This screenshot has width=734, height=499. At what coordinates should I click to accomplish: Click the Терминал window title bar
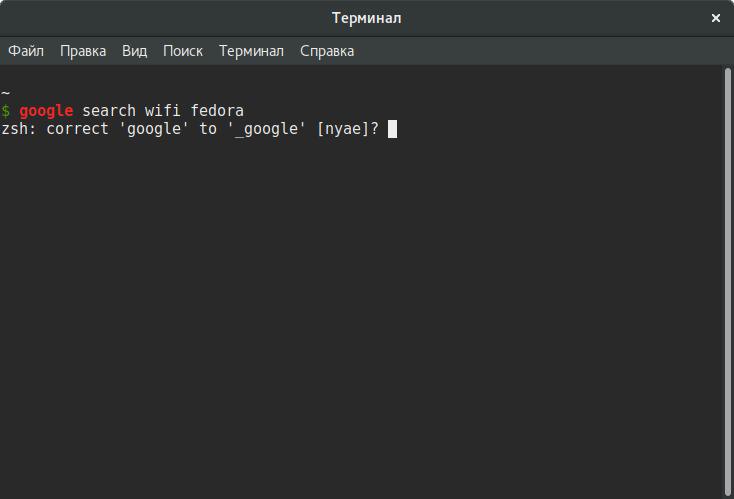pyautogui.click(x=366, y=18)
